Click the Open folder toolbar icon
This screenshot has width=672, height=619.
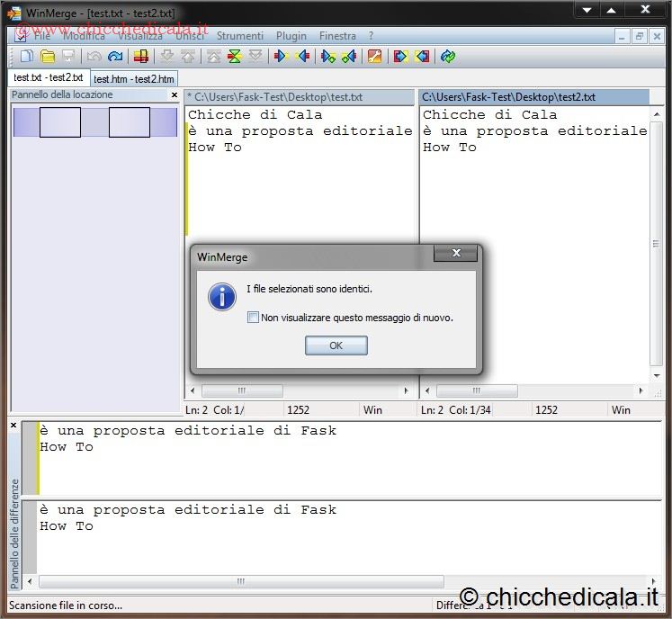48,57
